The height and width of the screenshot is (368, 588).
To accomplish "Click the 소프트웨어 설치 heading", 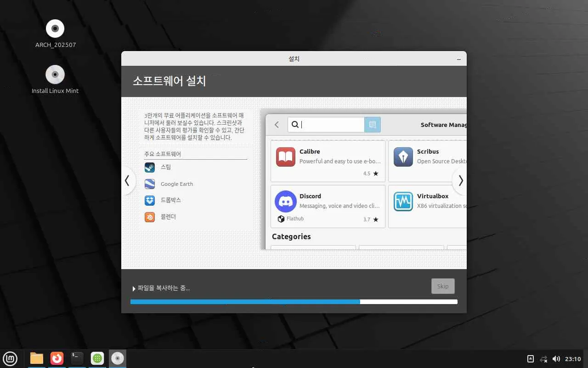I will (169, 81).
